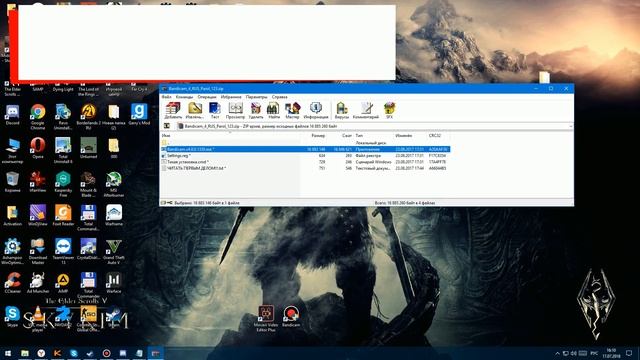Open the Операции menu
Screen dimensions: 640x360
pyautogui.click(x=207, y=97)
